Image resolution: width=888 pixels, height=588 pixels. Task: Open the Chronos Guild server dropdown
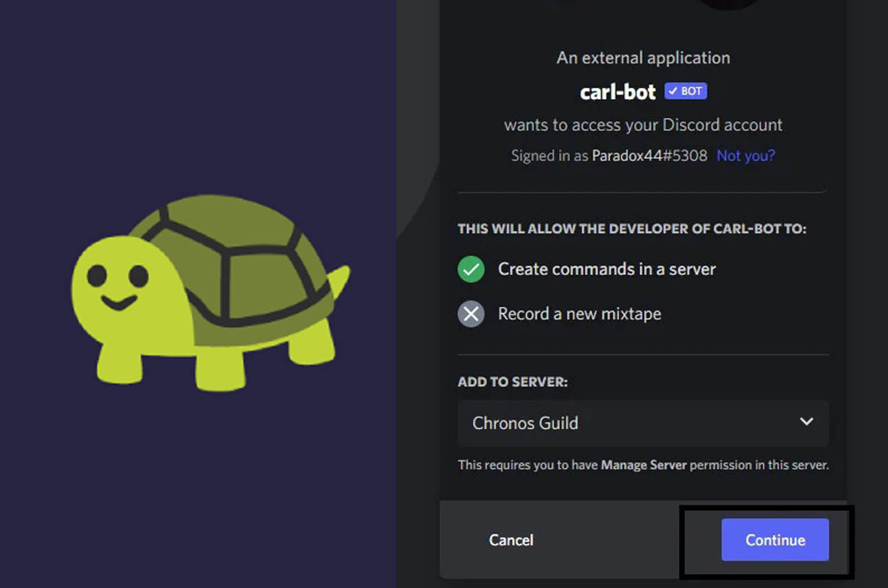coord(643,422)
